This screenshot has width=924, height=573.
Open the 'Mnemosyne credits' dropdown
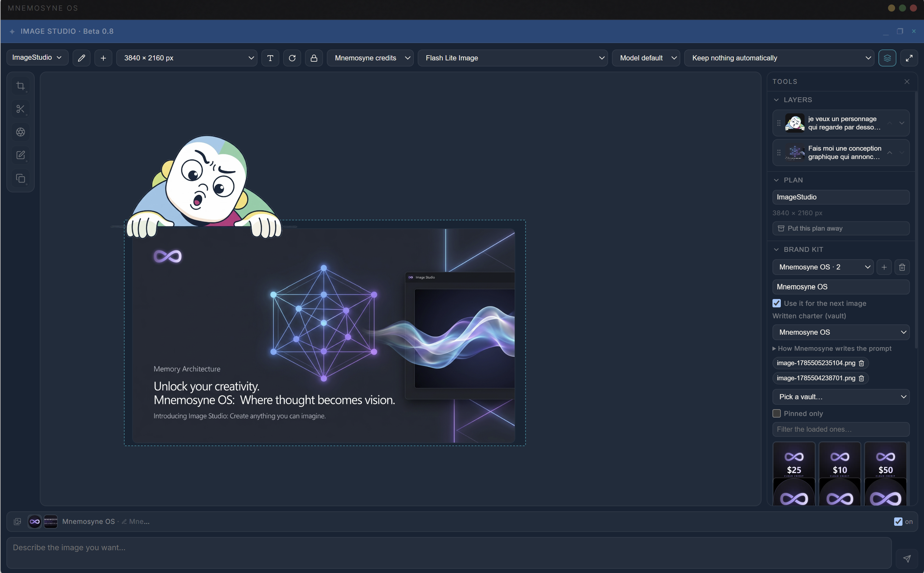[370, 58]
